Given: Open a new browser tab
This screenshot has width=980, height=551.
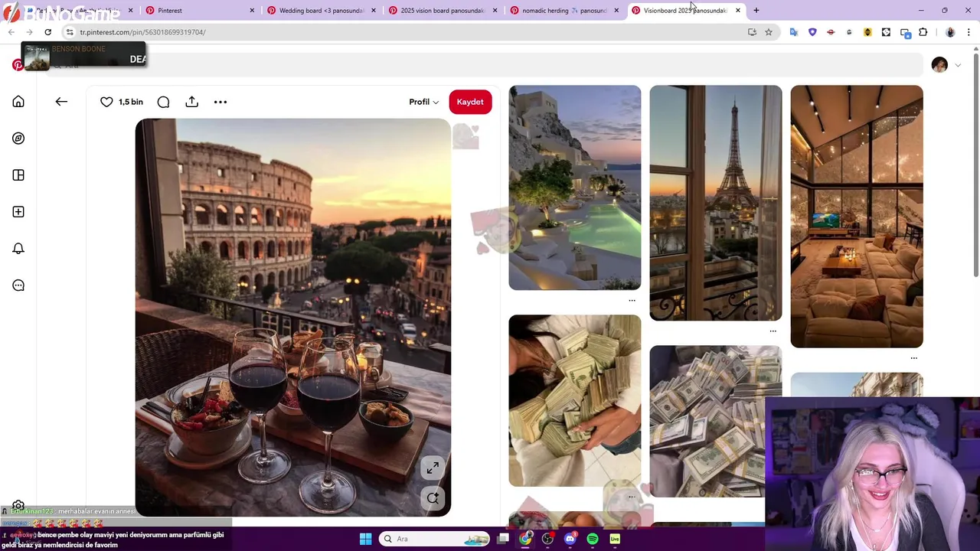Looking at the screenshot, I should tap(756, 11).
